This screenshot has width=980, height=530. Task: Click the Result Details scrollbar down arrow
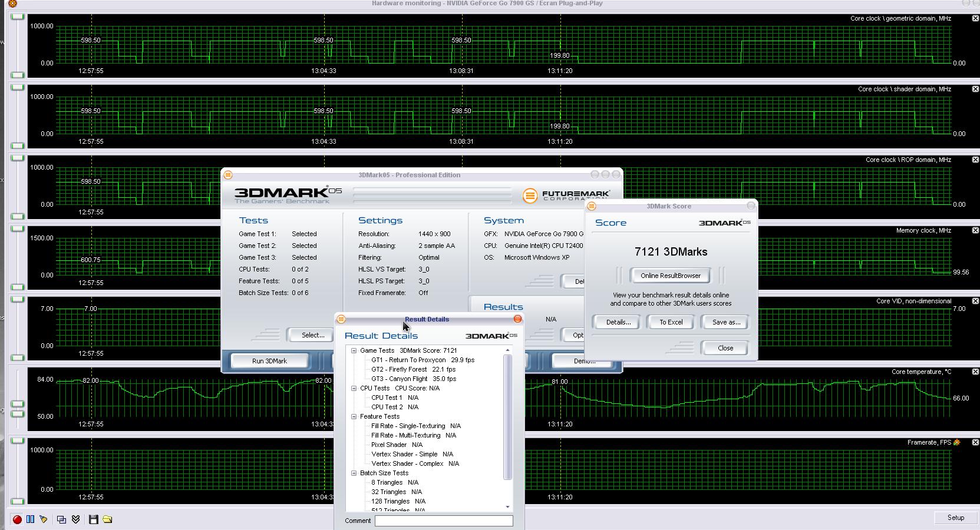click(507, 507)
